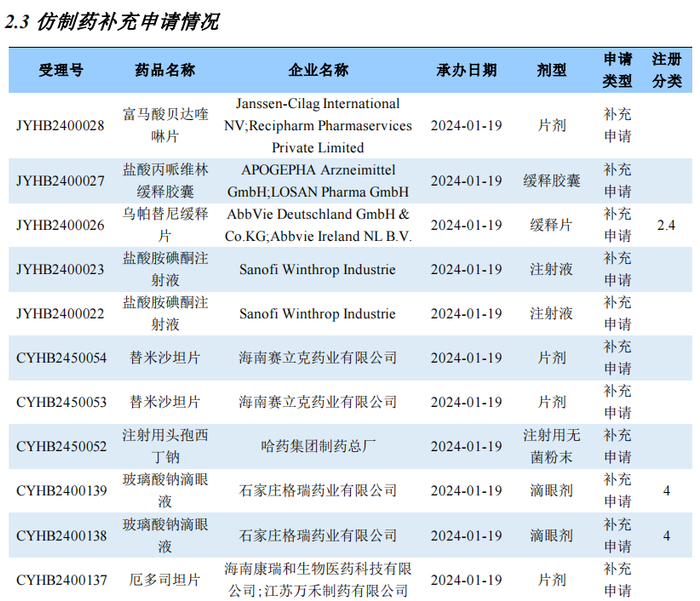
Task: Click the 企业名称 column header
Action: pyautogui.click(x=318, y=70)
